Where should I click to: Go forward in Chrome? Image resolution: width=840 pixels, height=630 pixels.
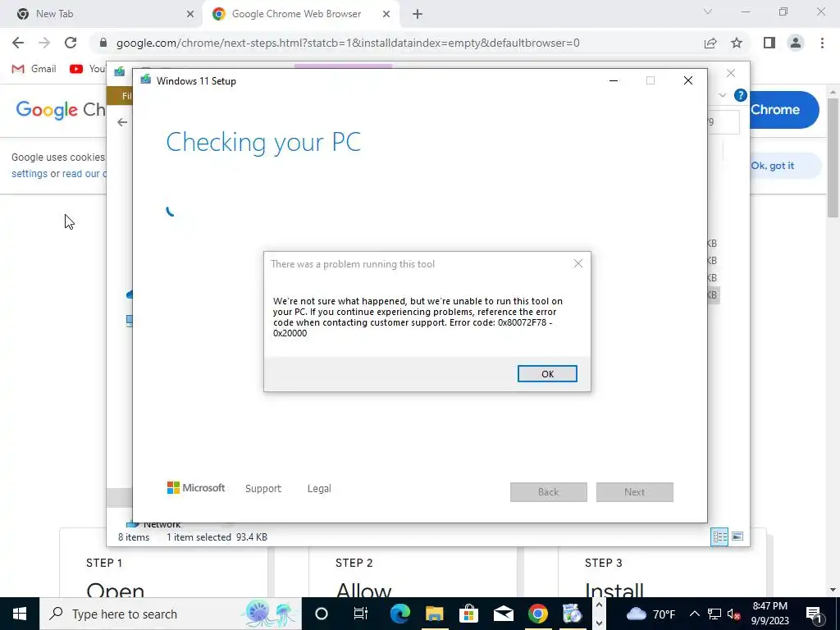click(x=44, y=43)
